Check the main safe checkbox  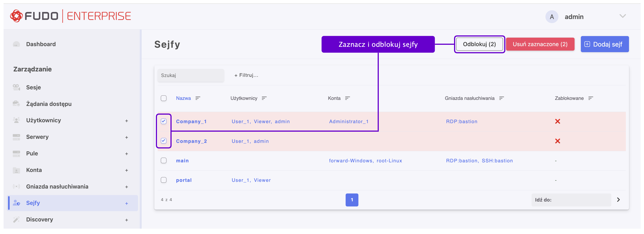164,160
